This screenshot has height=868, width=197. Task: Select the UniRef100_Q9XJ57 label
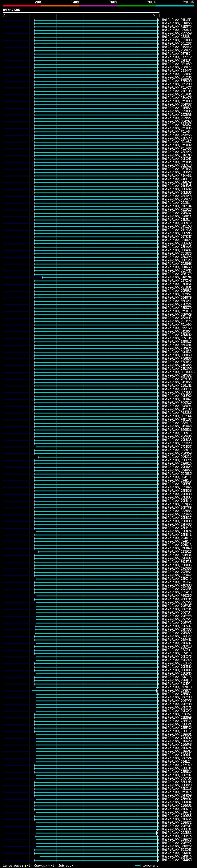tap(177, 714)
